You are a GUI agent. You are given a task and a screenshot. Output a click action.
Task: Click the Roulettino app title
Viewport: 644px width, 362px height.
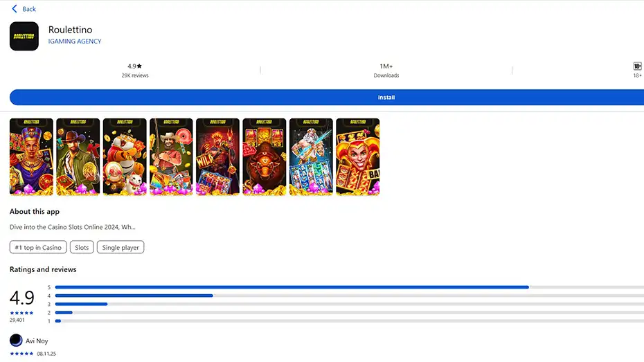click(70, 30)
